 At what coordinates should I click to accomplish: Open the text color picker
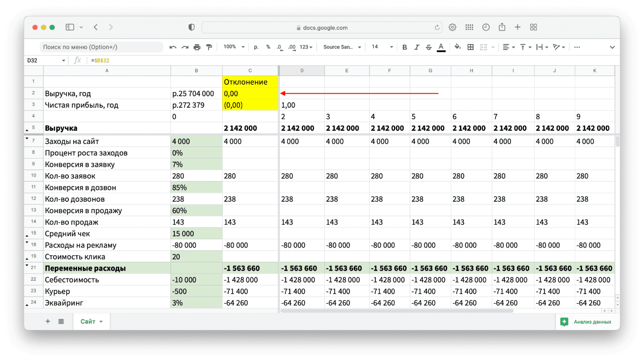click(441, 47)
